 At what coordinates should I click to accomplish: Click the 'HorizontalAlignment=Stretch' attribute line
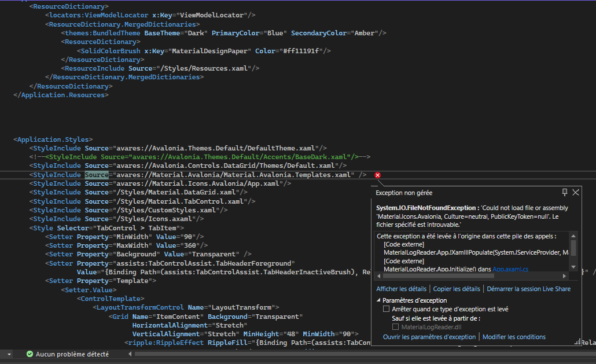click(x=190, y=325)
